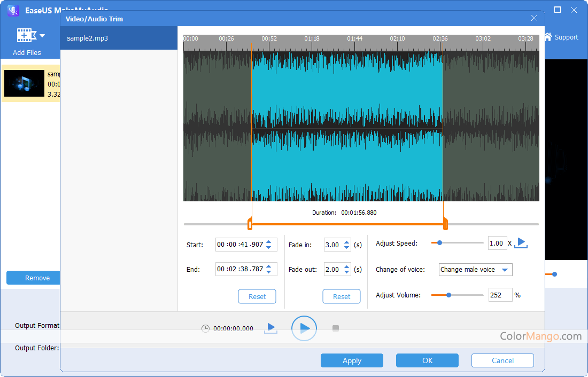588x377 pixels.
Task: Increase the Fade in value
Action: pos(346,242)
